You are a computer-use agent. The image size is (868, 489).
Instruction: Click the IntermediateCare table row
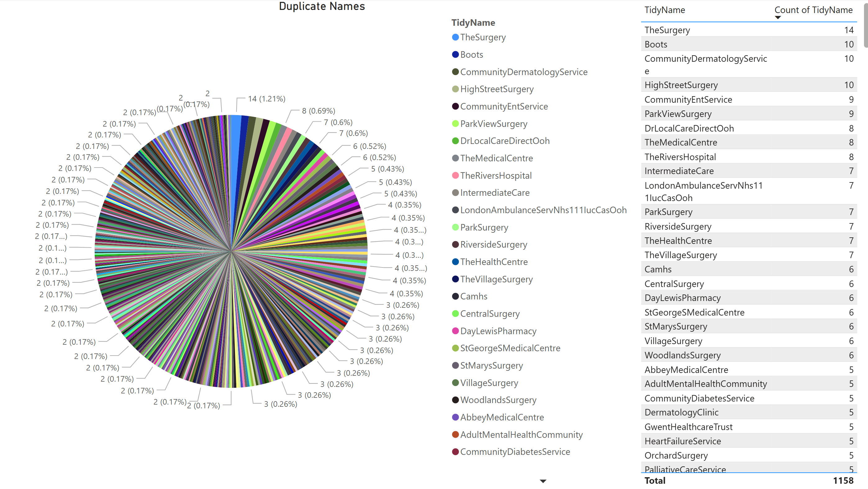pyautogui.click(x=749, y=171)
